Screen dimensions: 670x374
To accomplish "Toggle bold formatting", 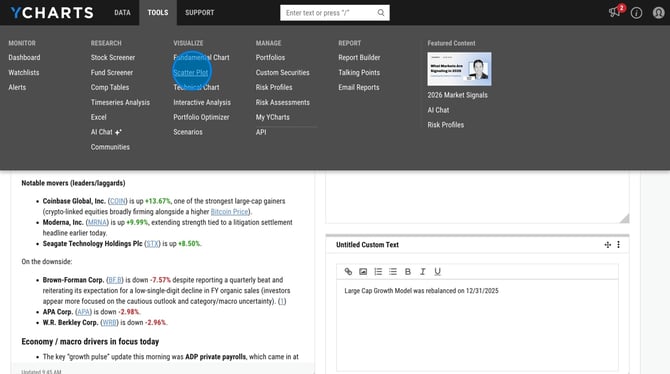I will point(408,271).
